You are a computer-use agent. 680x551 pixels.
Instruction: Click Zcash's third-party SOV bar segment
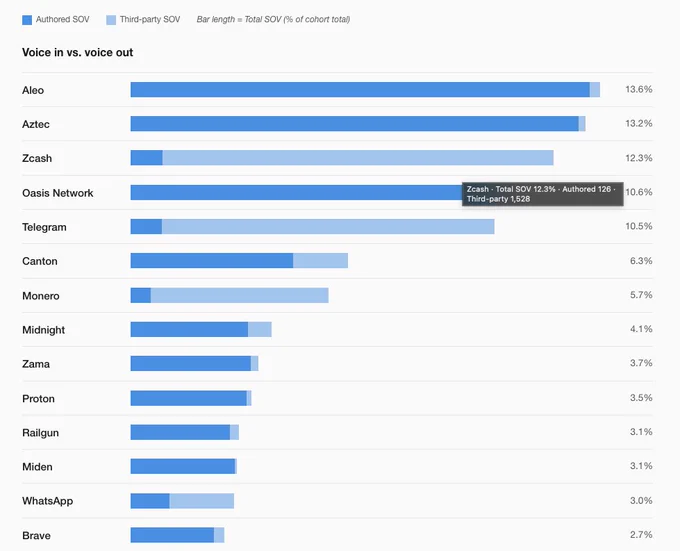click(358, 158)
